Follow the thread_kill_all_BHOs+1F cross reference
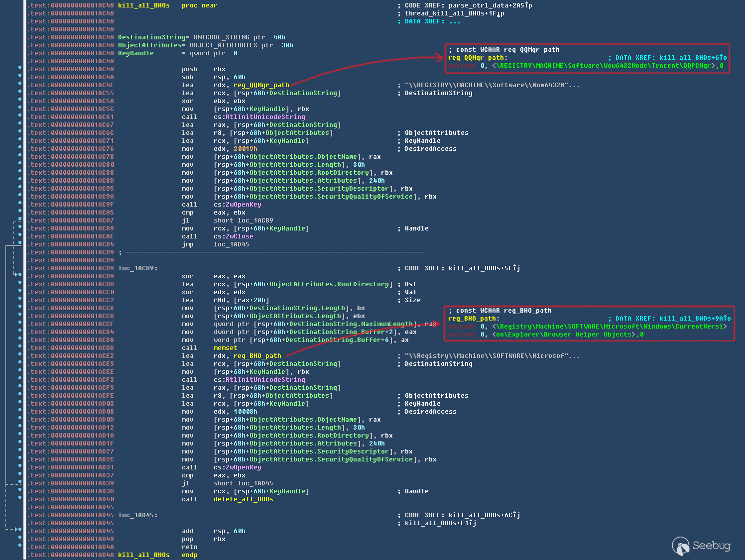Image resolution: width=745 pixels, height=560 pixels. pyautogui.click(x=454, y=13)
